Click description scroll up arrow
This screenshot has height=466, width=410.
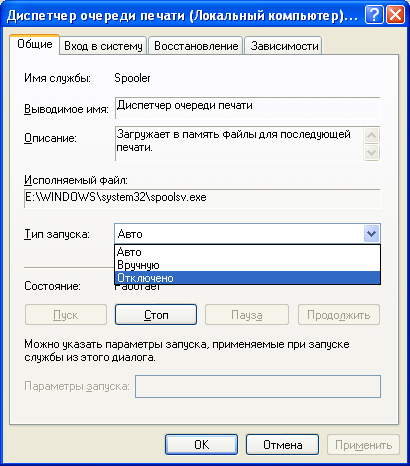click(x=371, y=136)
